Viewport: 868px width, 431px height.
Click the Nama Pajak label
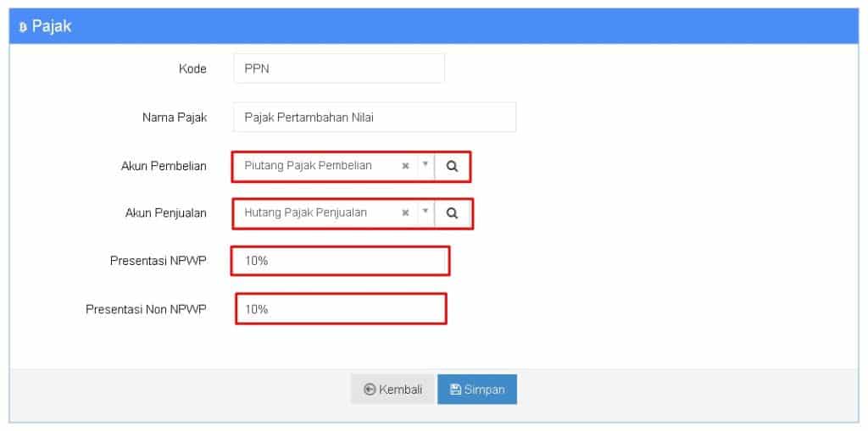[x=175, y=118]
